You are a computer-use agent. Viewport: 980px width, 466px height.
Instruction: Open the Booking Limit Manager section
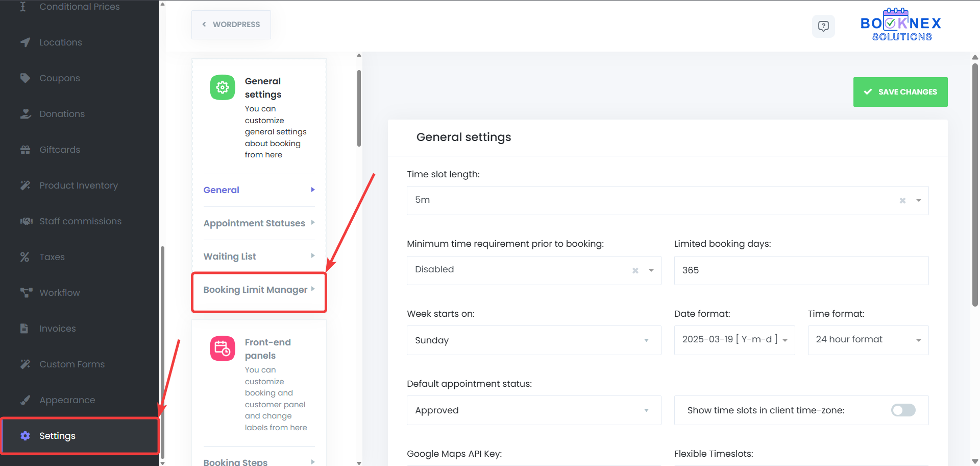click(x=255, y=289)
